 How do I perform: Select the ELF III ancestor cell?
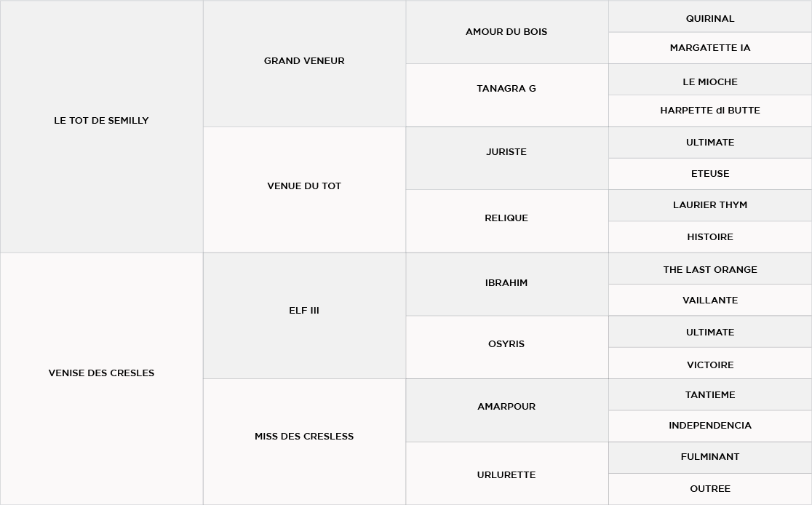point(304,311)
